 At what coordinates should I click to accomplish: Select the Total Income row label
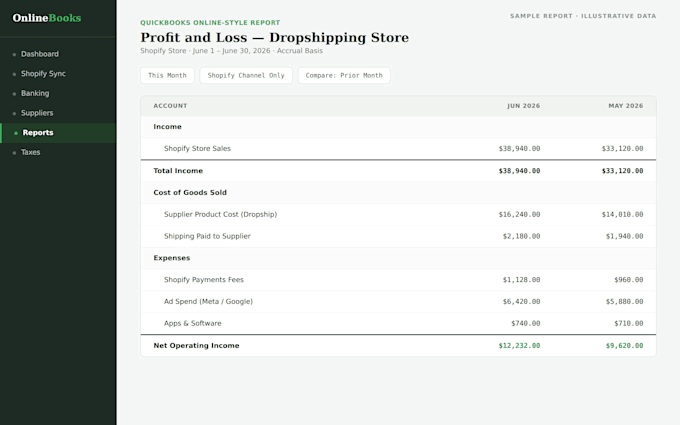178,171
